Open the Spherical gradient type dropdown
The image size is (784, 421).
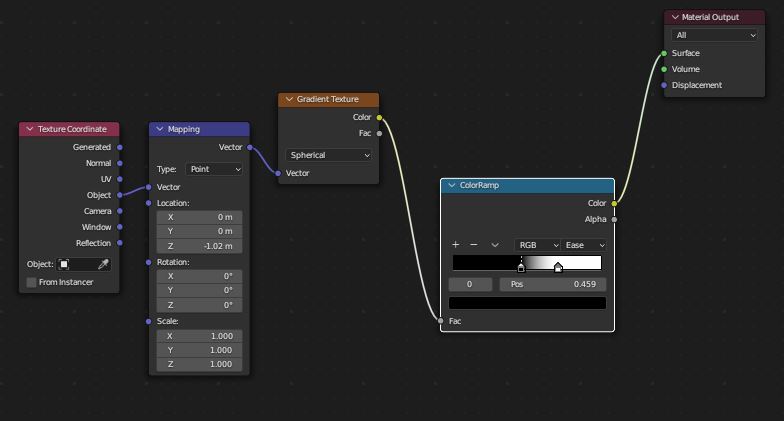tap(329, 155)
